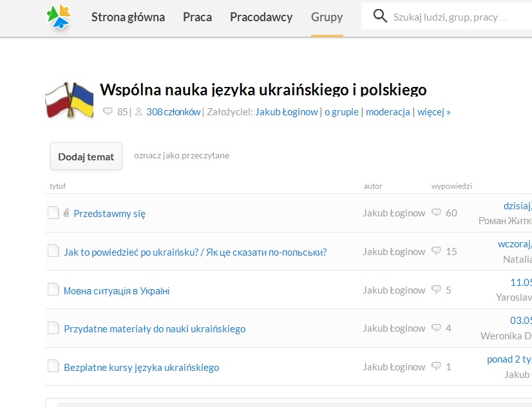Click the members person icon
The width and height of the screenshot is (532, 407).
(138, 111)
